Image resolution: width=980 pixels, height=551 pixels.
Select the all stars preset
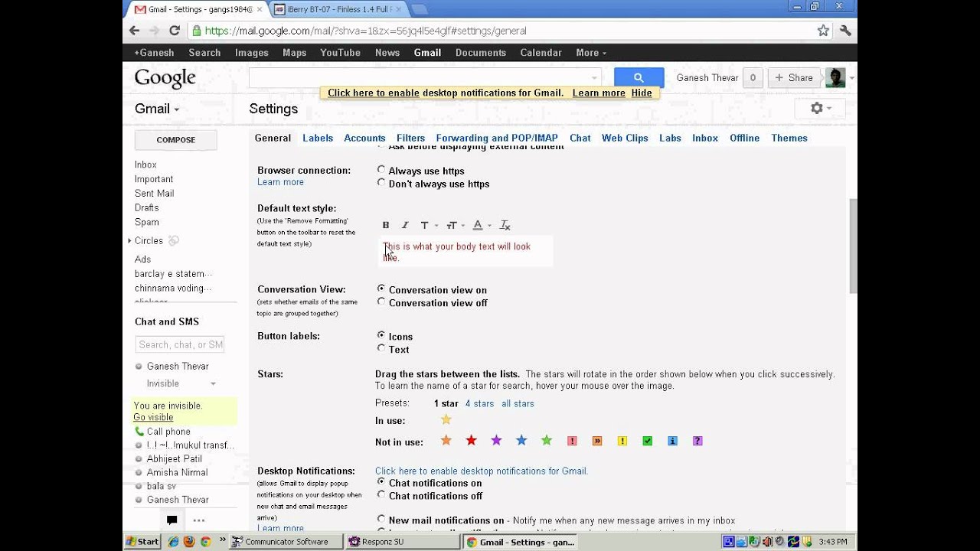(x=518, y=403)
